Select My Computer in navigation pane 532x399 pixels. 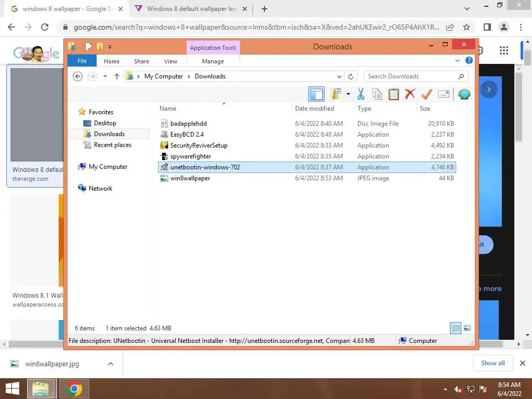(x=108, y=167)
